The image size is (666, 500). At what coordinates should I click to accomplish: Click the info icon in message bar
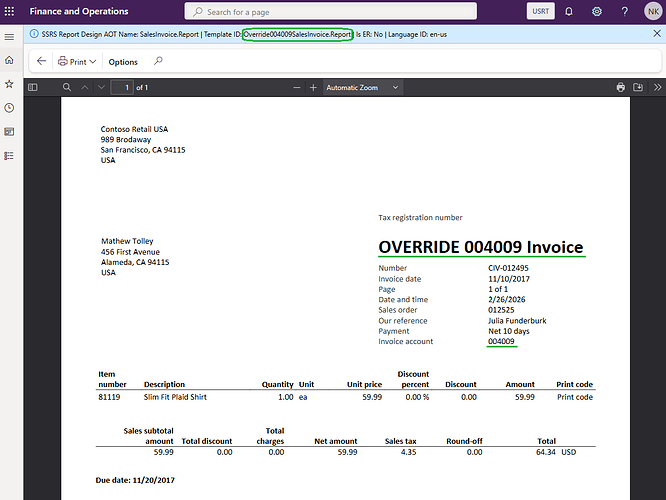[34, 34]
